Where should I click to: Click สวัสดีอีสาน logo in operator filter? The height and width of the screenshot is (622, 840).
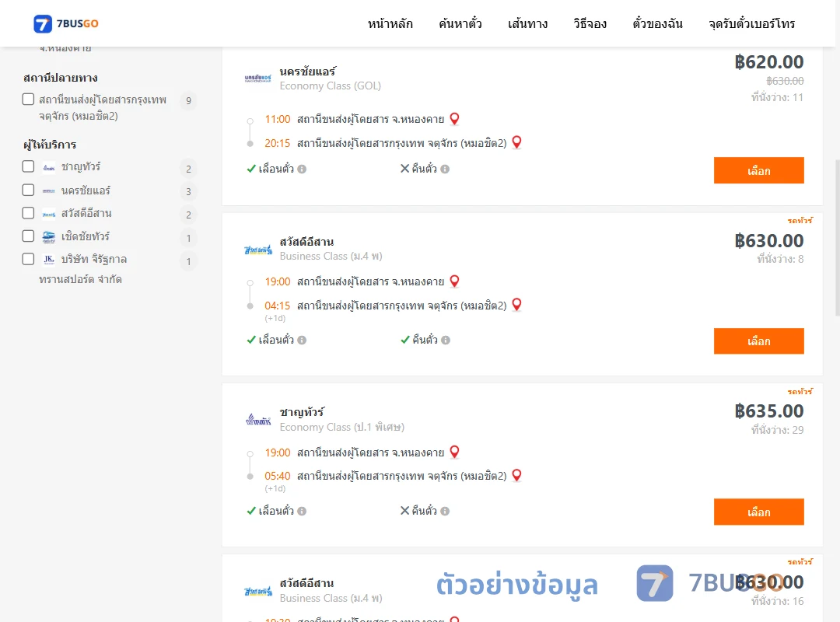pyautogui.click(x=49, y=214)
